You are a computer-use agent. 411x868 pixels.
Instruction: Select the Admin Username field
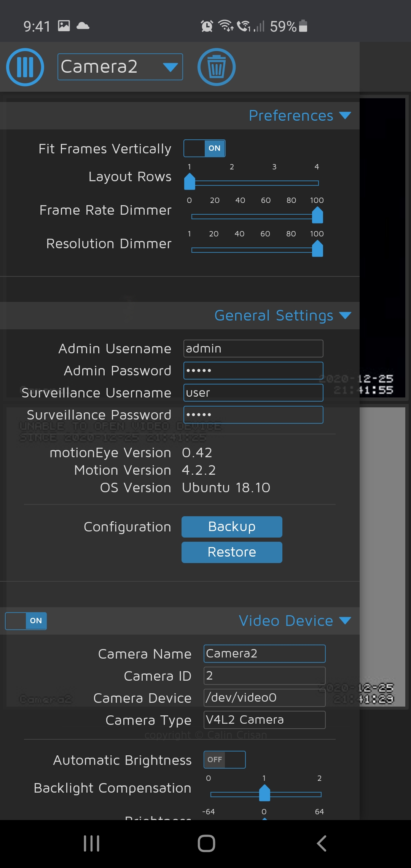coord(252,348)
